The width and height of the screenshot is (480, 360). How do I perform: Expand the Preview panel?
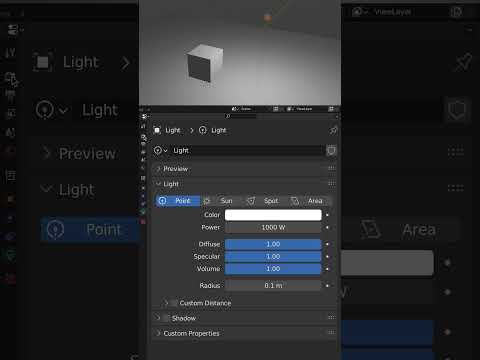click(158, 169)
